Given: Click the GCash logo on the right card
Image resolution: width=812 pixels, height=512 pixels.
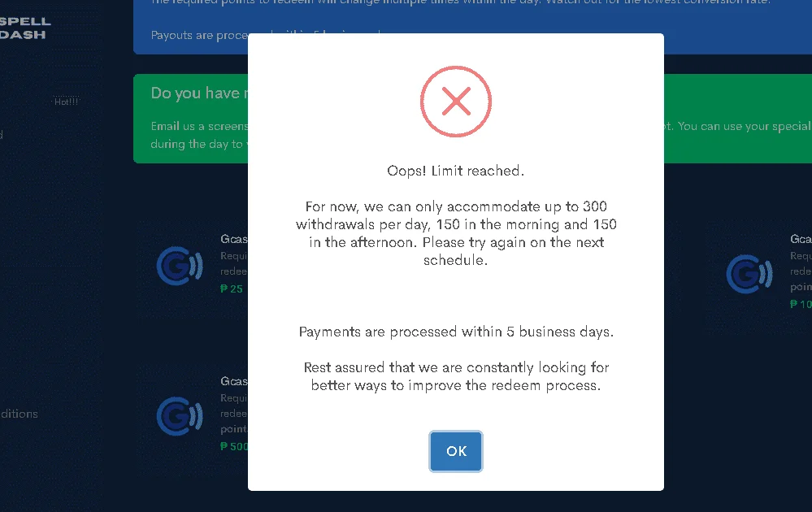Looking at the screenshot, I should pos(749,274).
